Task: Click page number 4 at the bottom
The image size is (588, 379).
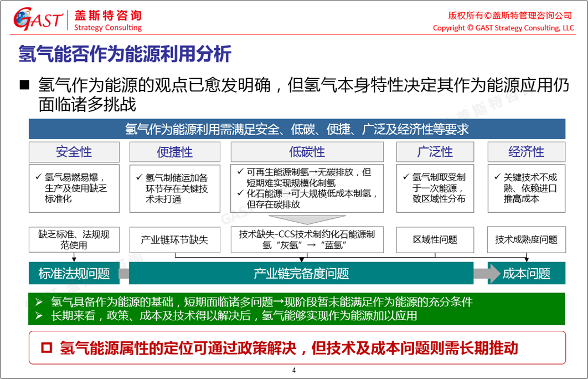Action: [x=294, y=370]
